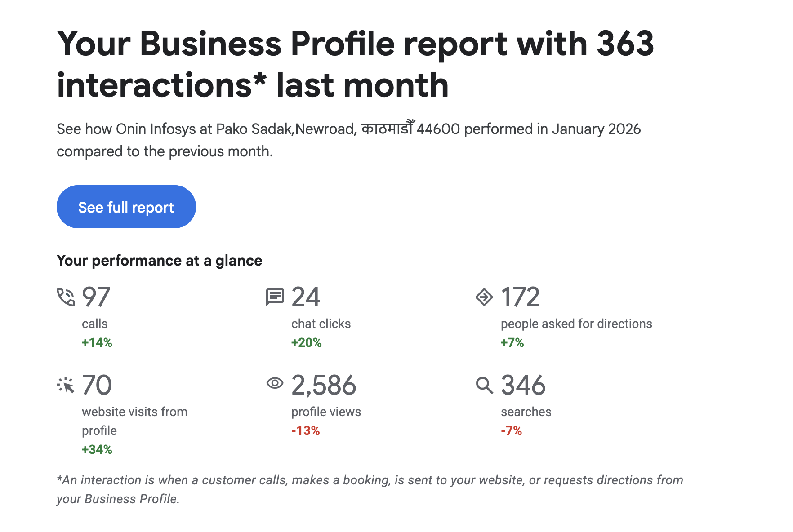Click the -7% searches change
This screenshot has height=532, width=793.
[x=512, y=431]
